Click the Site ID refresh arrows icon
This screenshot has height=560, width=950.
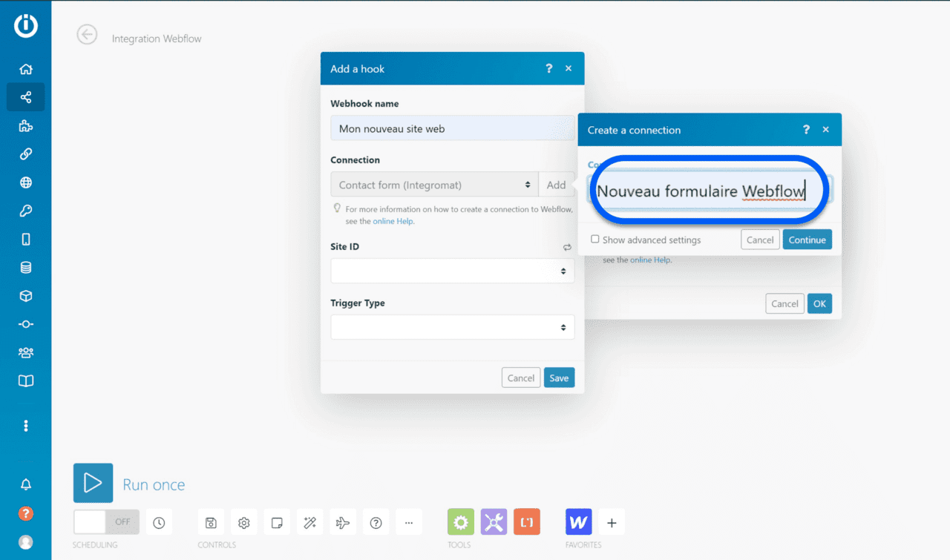tap(567, 247)
